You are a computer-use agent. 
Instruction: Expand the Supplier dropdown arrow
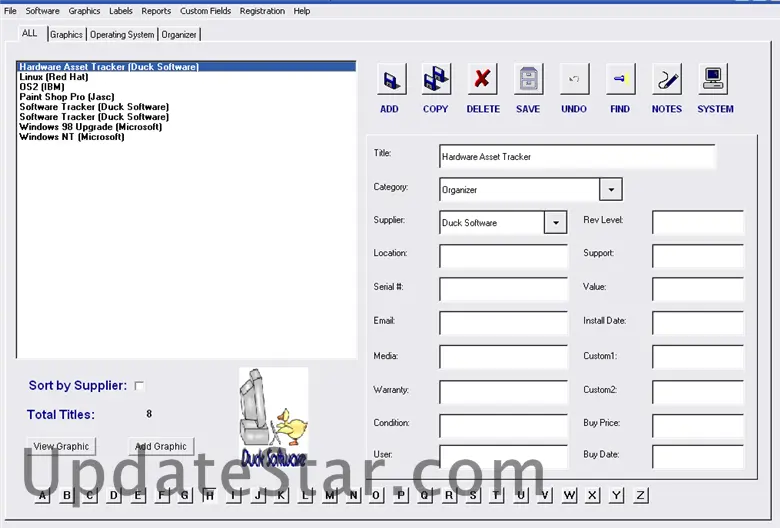point(556,222)
